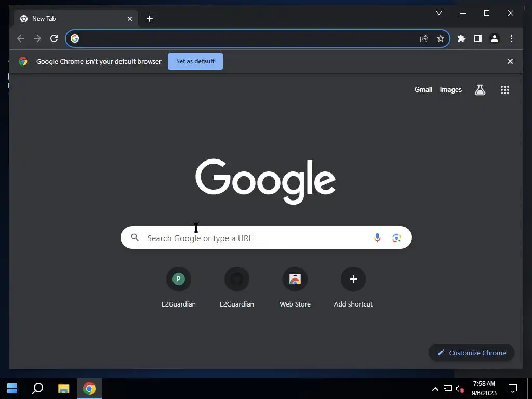Click the Google search box
This screenshot has width=532, height=399.
tap(266, 237)
